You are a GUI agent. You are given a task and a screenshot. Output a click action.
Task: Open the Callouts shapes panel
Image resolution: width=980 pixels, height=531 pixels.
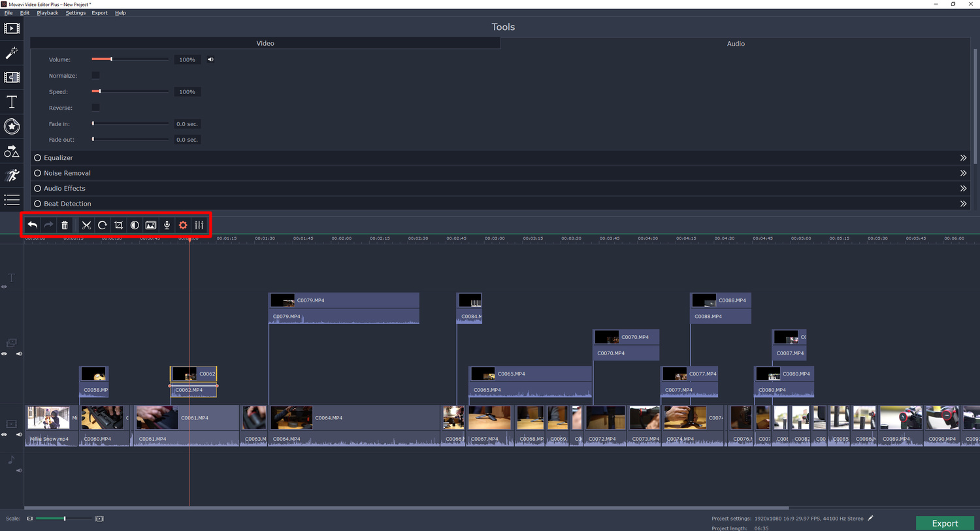(12, 151)
